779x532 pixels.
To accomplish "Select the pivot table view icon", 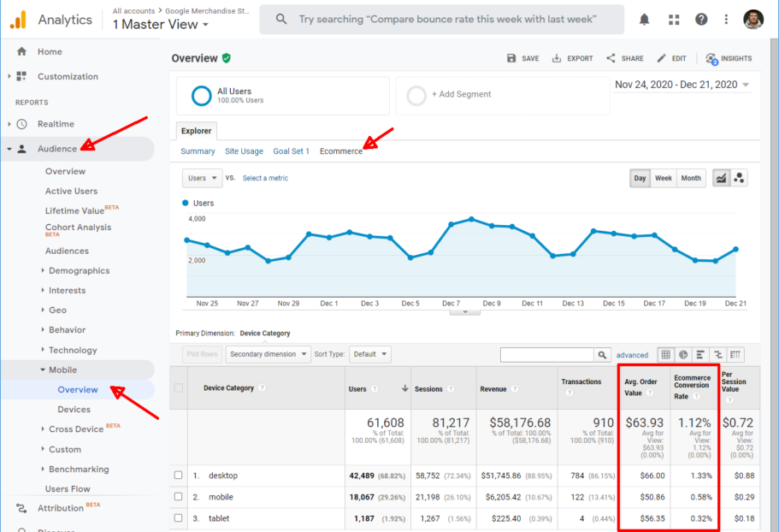I will (734, 354).
